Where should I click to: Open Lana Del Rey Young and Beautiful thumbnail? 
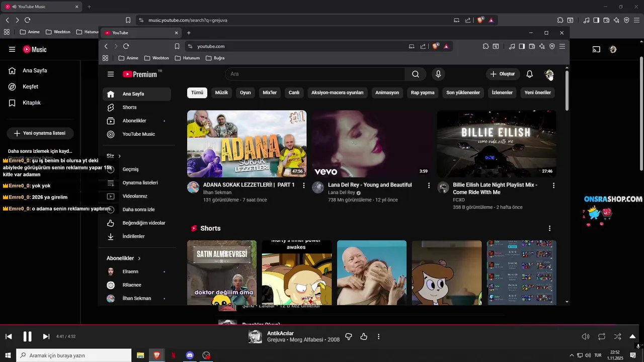point(372,144)
